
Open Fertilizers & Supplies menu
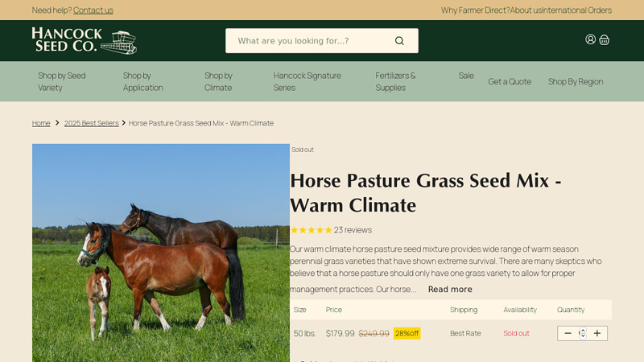point(395,81)
